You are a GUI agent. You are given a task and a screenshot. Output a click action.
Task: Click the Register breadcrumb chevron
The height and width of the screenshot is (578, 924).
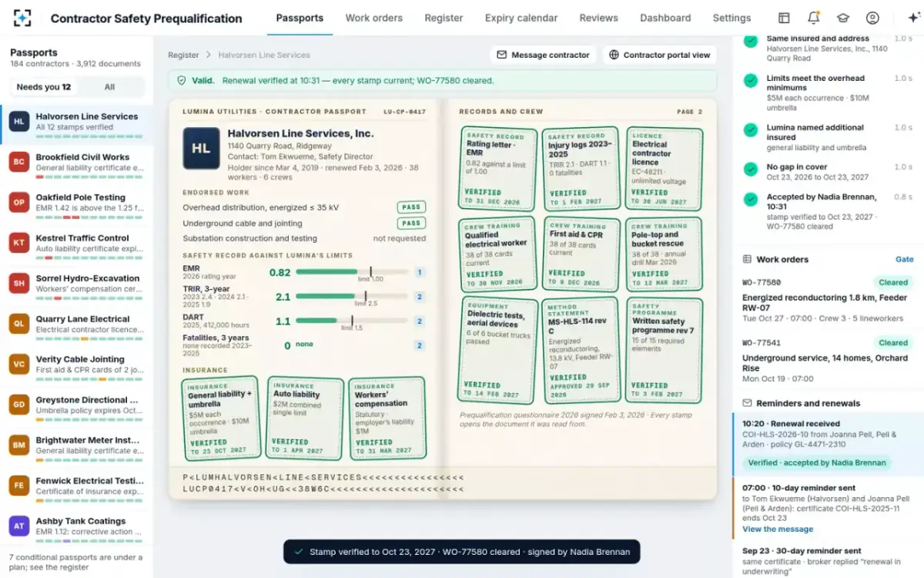click(208, 55)
